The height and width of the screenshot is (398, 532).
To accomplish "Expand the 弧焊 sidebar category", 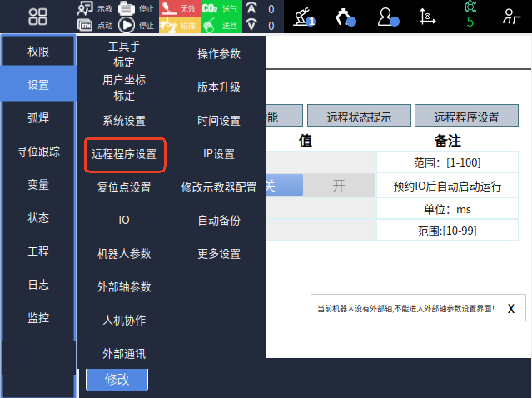I will (x=38, y=118).
